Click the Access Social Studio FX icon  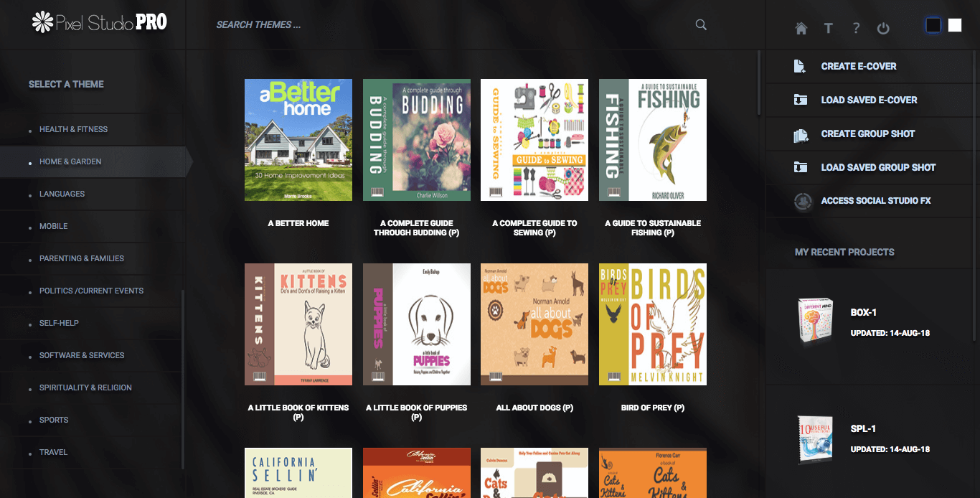802,201
